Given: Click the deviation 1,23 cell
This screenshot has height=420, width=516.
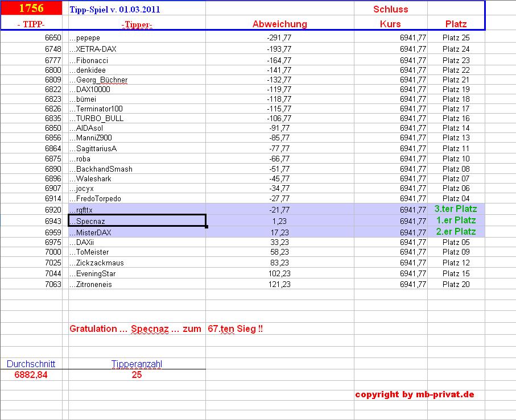Looking at the screenshot, I should [280, 221].
